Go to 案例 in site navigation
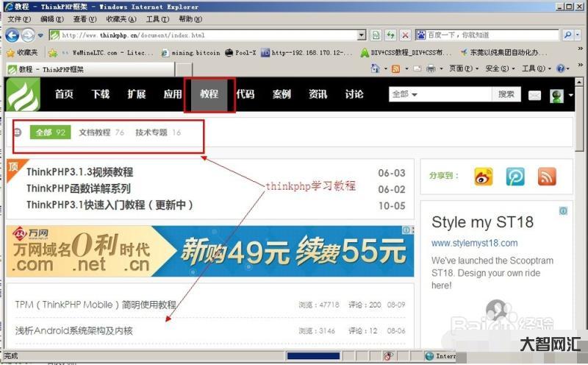 (282, 94)
